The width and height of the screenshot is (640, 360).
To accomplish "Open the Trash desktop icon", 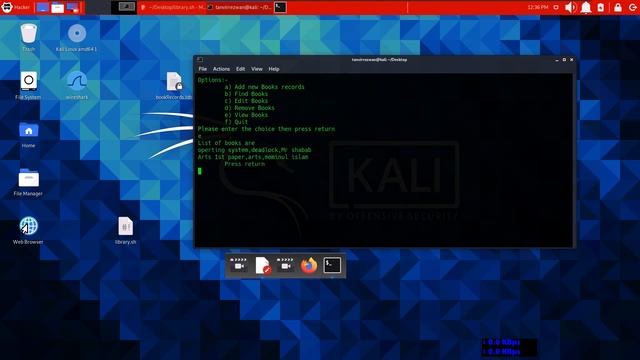I will point(28,38).
